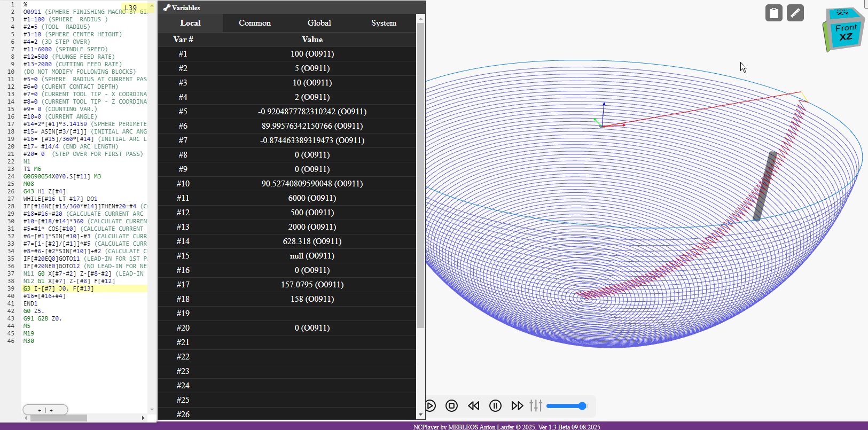The image size is (868, 430).
Task: Select the Front XZ face of view cube
Action: coord(846,33)
